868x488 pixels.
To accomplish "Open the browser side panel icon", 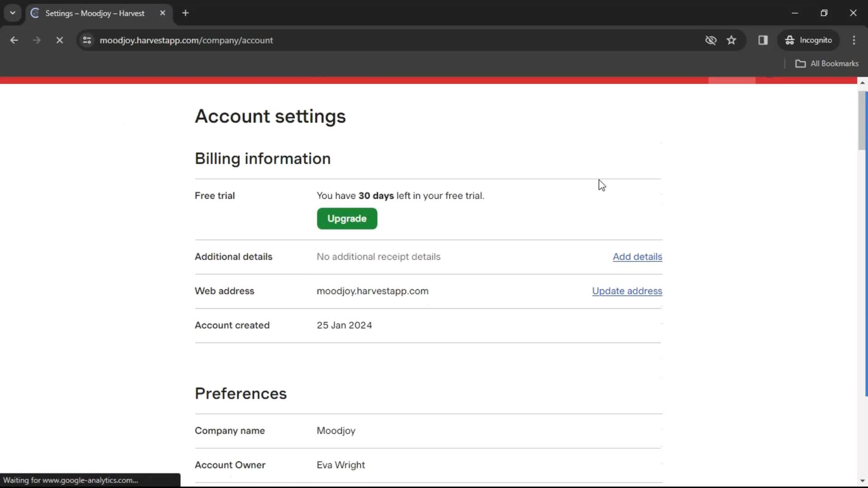I will pyautogui.click(x=763, y=40).
